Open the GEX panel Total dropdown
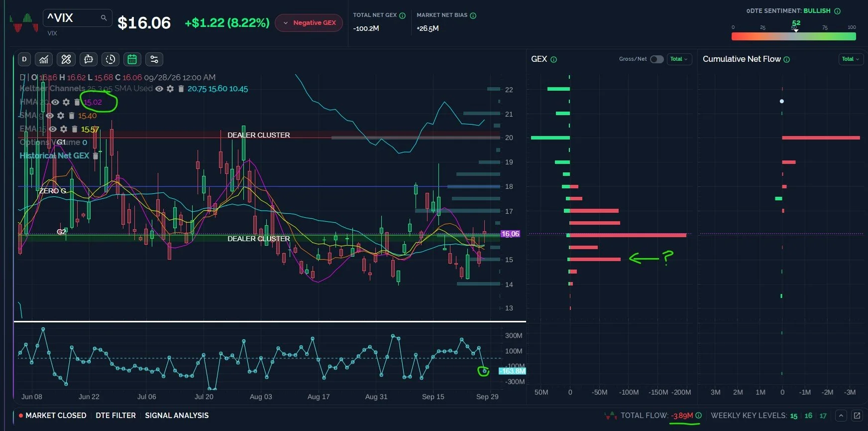The width and height of the screenshot is (868, 431). pyautogui.click(x=679, y=59)
